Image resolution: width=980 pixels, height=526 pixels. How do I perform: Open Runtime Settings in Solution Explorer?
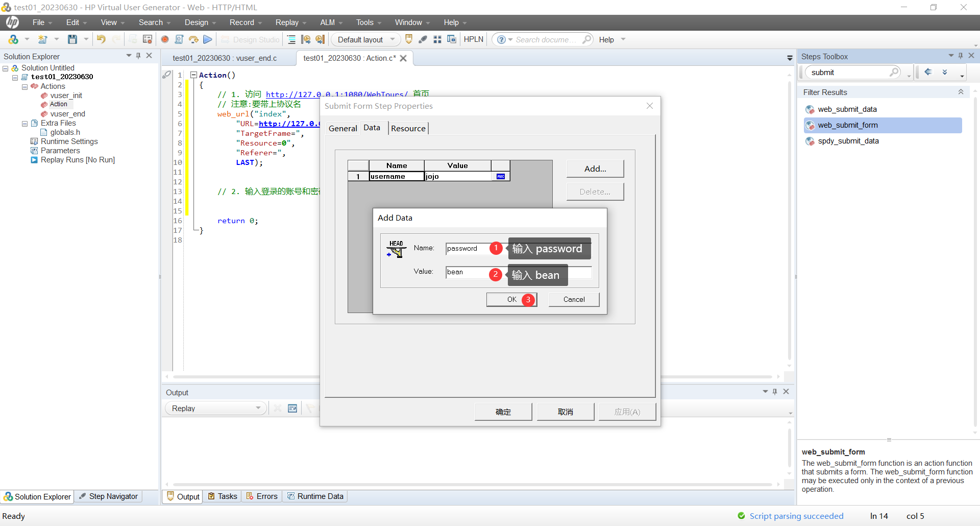(x=69, y=141)
